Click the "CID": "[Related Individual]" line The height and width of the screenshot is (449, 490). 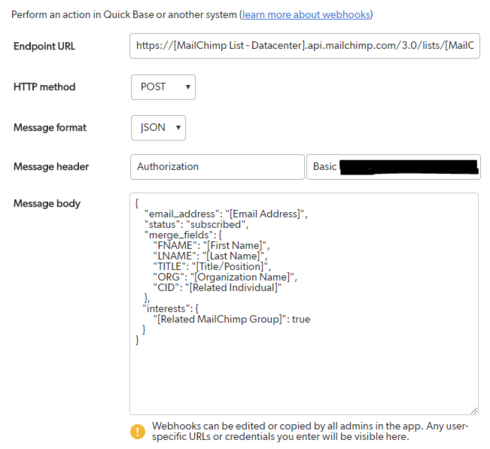pyautogui.click(x=217, y=288)
